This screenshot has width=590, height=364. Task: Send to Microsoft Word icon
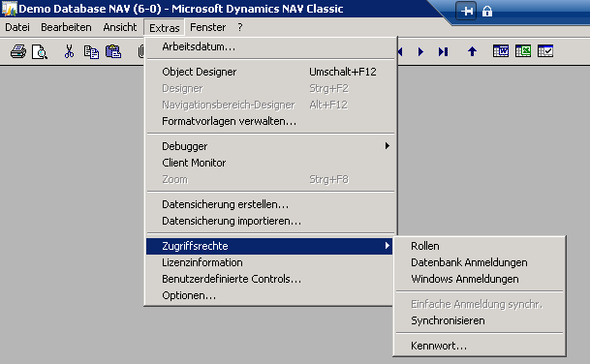click(501, 51)
